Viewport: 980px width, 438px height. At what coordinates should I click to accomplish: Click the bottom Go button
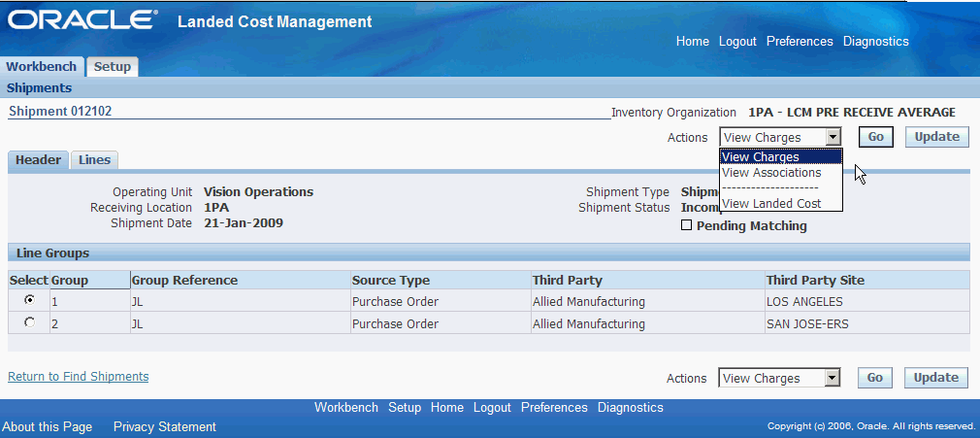874,378
